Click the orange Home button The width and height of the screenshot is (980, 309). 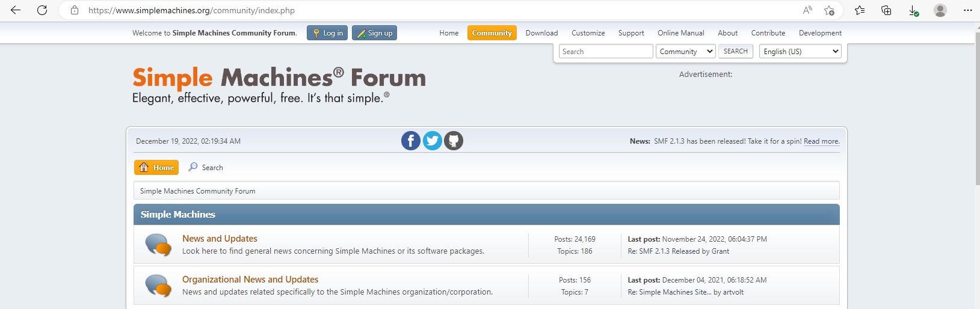click(x=156, y=167)
